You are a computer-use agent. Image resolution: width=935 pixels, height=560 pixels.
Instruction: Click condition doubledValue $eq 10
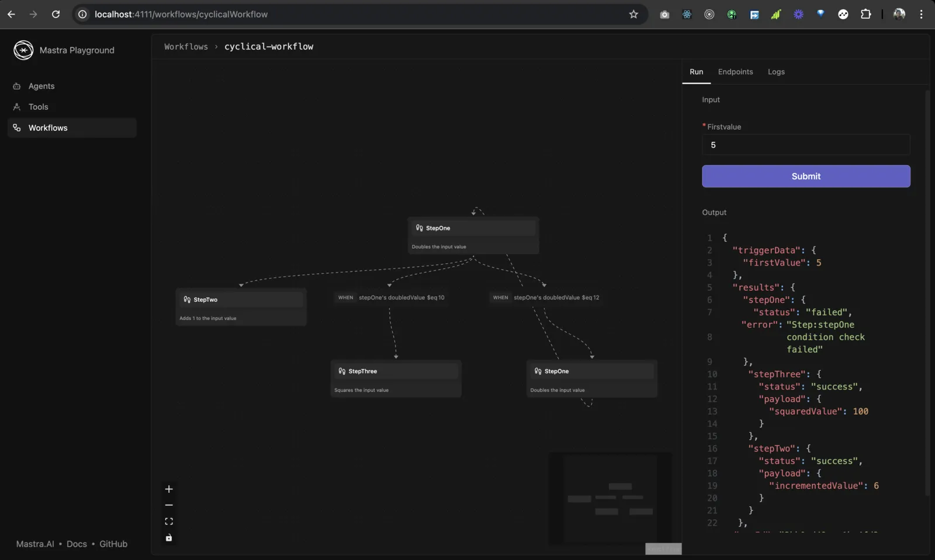(x=390, y=298)
